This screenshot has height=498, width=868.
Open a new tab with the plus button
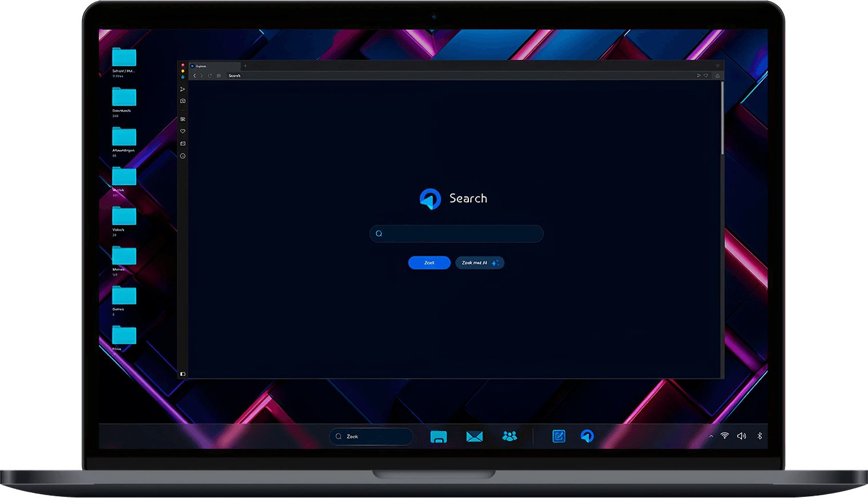246,66
